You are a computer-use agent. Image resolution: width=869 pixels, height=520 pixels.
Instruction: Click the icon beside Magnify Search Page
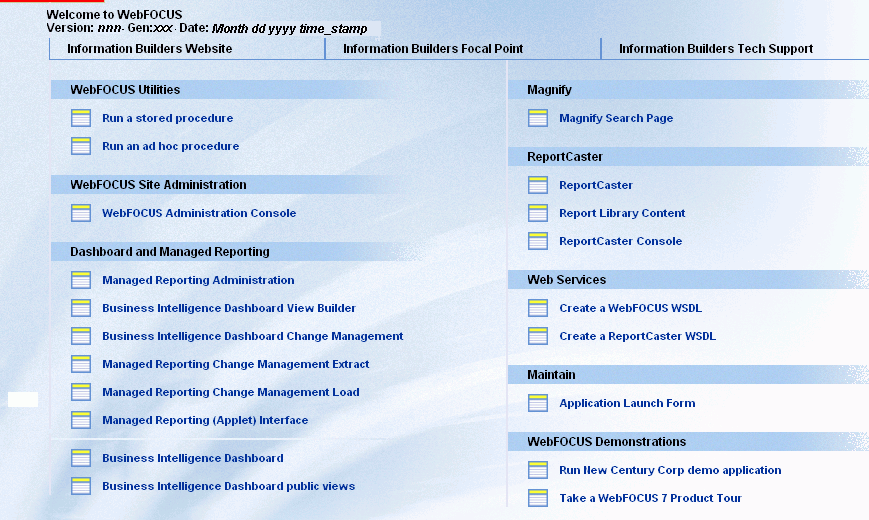(x=538, y=118)
